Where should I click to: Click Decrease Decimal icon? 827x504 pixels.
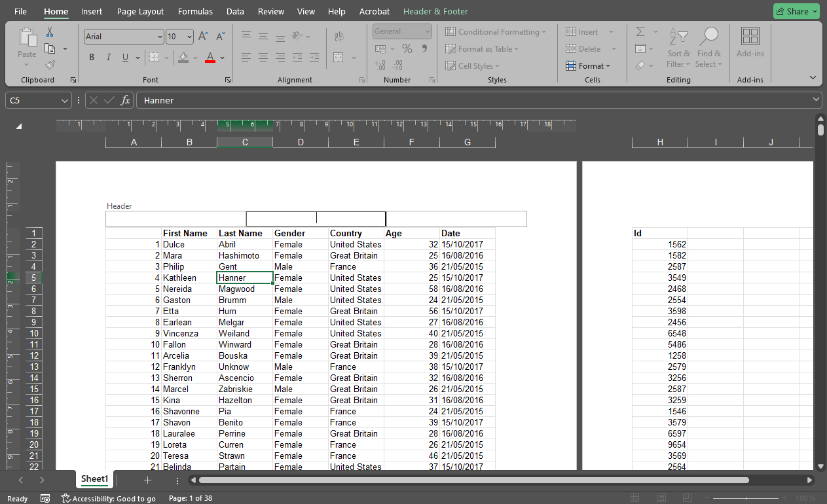(x=397, y=65)
